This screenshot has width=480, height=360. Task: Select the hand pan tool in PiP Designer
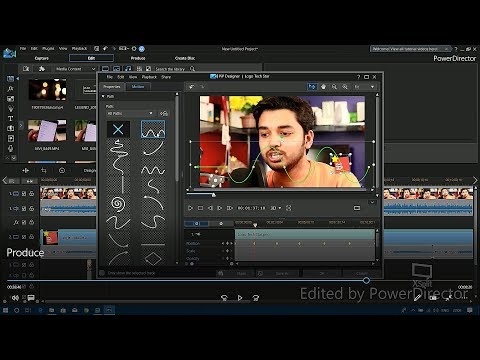point(323,87)
